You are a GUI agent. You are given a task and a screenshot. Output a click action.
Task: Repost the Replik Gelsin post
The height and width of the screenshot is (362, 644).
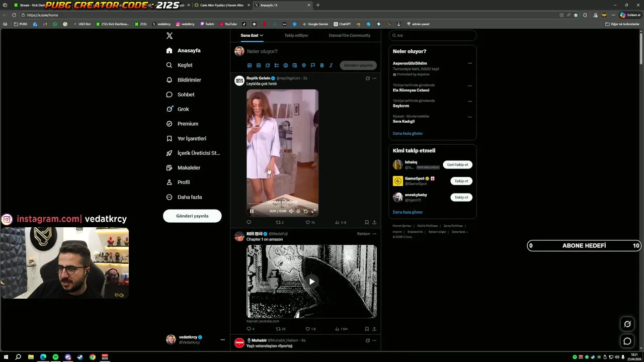tap(280, 222)
